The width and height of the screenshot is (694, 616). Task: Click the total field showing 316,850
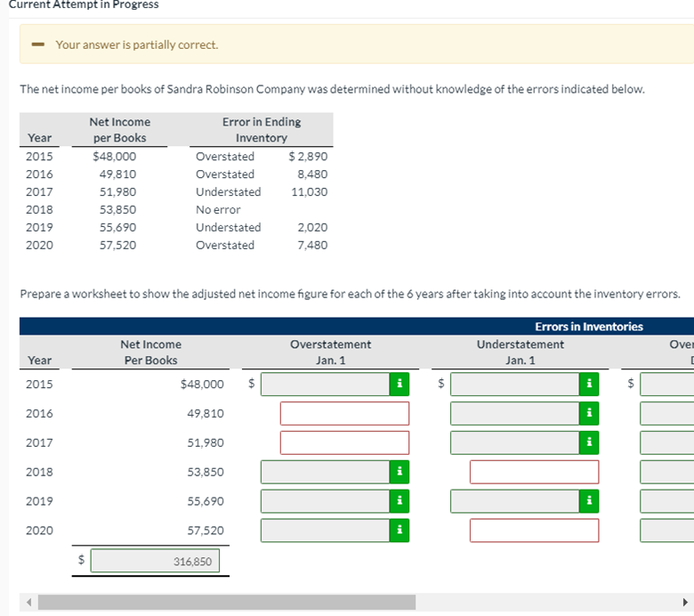(x=155, y=561)
